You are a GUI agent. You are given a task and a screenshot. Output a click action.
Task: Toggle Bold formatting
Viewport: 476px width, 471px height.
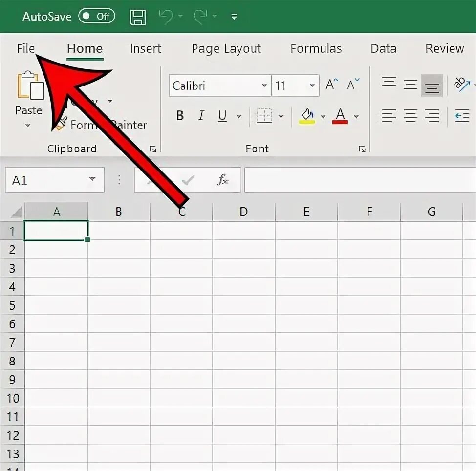click(x=180, y=116)
